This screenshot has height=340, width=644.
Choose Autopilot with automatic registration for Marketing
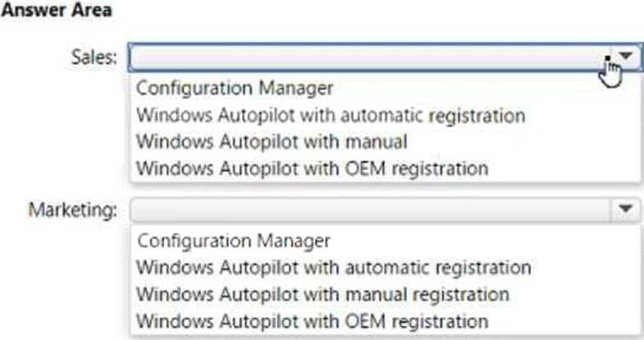pyautogui.click(x=333, y=268)
